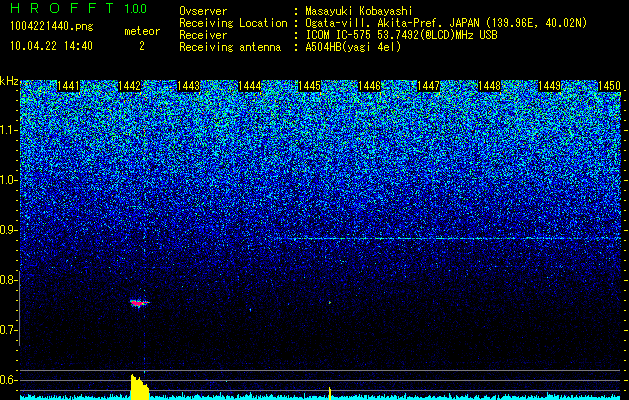The width and height of the screenshot is (629, 400).
Task: Click the 0.6 frequency axis label
Action: (8, 380)
